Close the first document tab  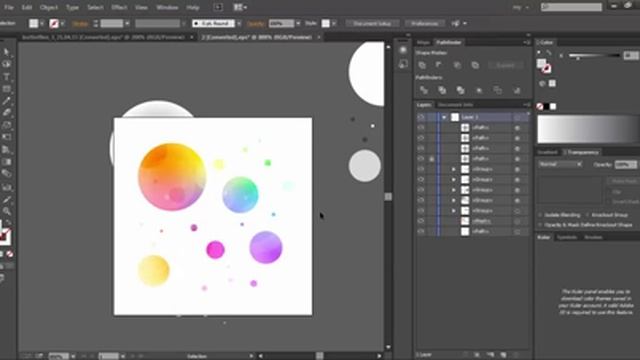191,37
